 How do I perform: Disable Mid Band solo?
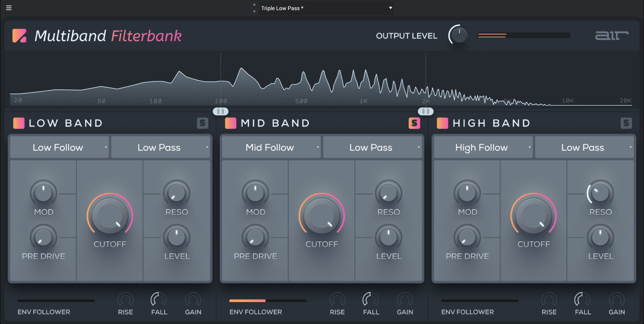coord(414,123)
